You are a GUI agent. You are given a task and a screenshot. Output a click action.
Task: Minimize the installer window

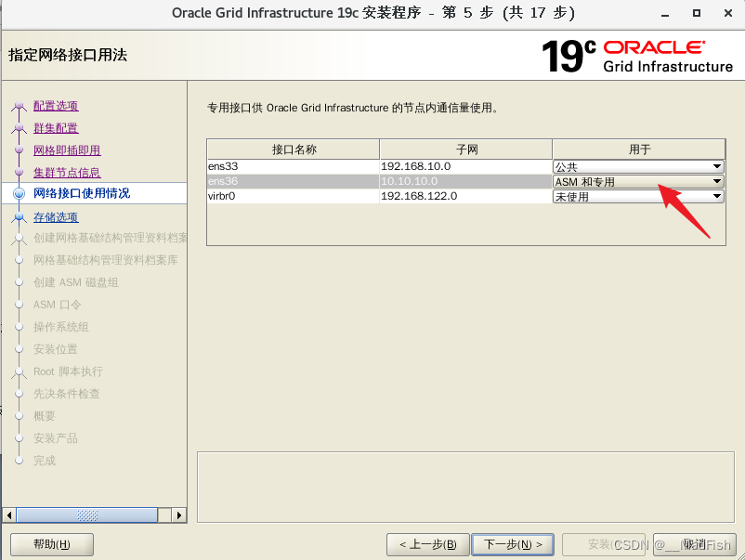tap(665, 14)
